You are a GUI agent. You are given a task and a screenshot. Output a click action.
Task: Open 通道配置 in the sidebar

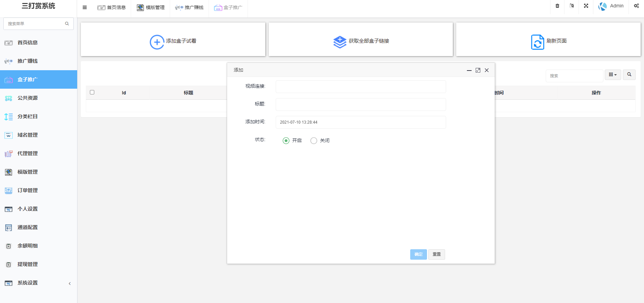28,227
